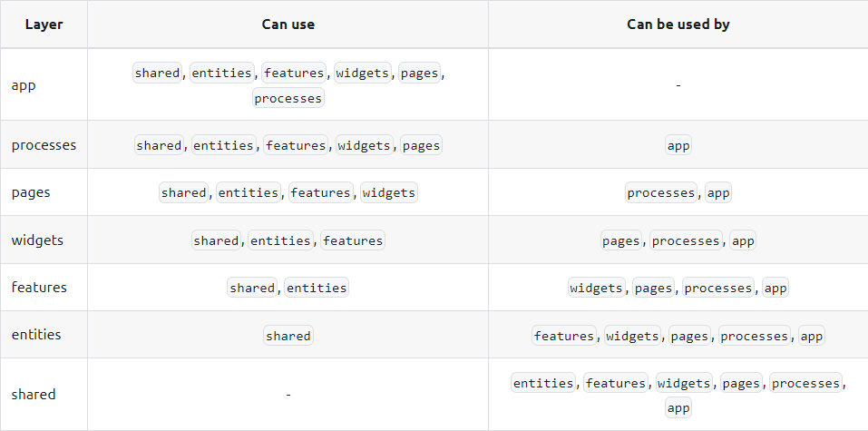Click 'features' tag in entities row
This screenshot has height=431, width=868.
564,336
